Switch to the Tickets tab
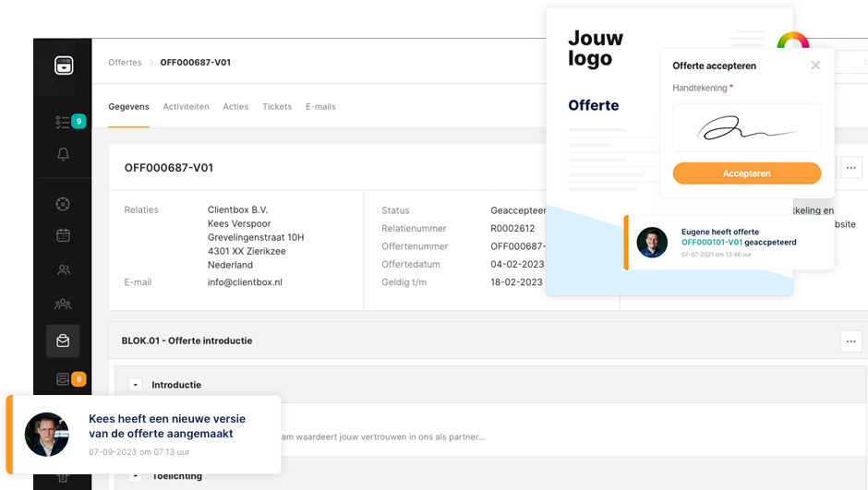Viewport: 868px width, 490px height. point(277,107)
